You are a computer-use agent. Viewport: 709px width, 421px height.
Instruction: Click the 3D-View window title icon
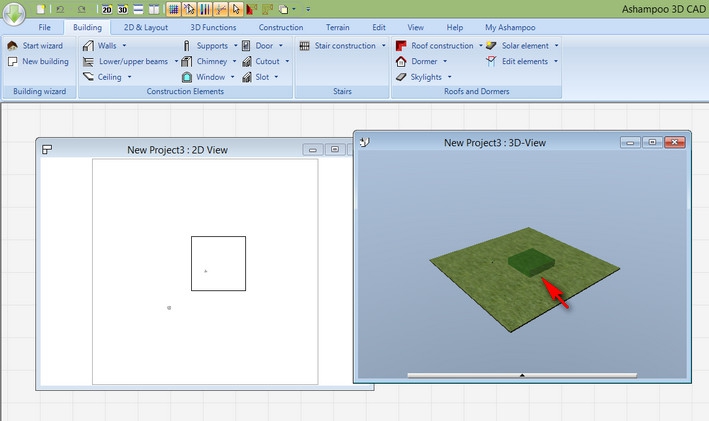click(365, 142)
